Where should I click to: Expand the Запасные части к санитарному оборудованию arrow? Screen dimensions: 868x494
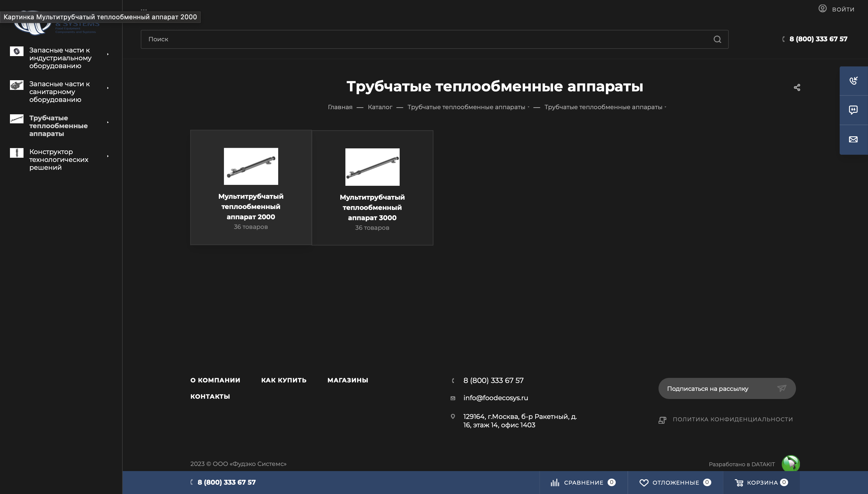(x=108, y=88)
